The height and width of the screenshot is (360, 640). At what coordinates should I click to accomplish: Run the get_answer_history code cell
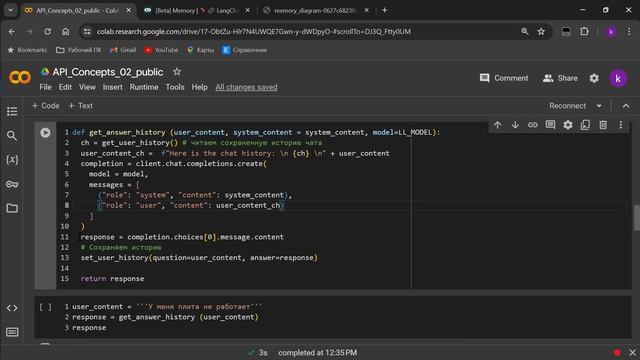coord(45,133)
